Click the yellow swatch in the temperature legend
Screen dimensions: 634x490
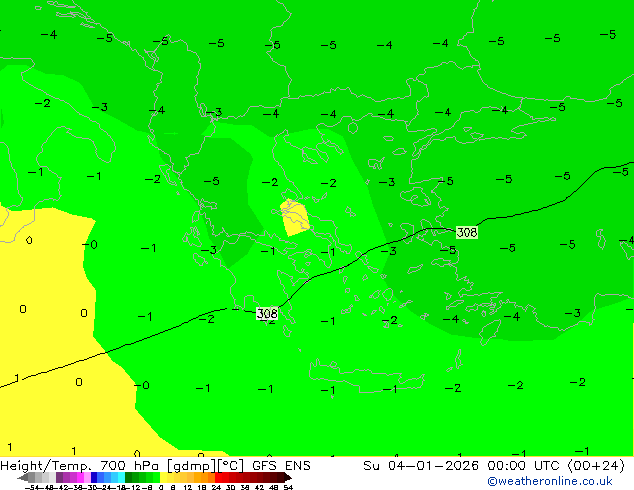163,477
